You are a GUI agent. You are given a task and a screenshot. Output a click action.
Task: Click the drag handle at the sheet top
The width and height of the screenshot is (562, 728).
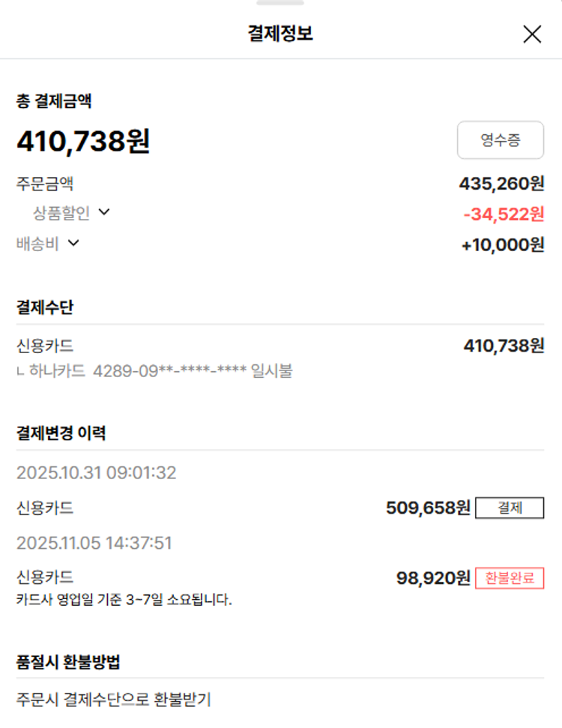click(x=280, y=3)
